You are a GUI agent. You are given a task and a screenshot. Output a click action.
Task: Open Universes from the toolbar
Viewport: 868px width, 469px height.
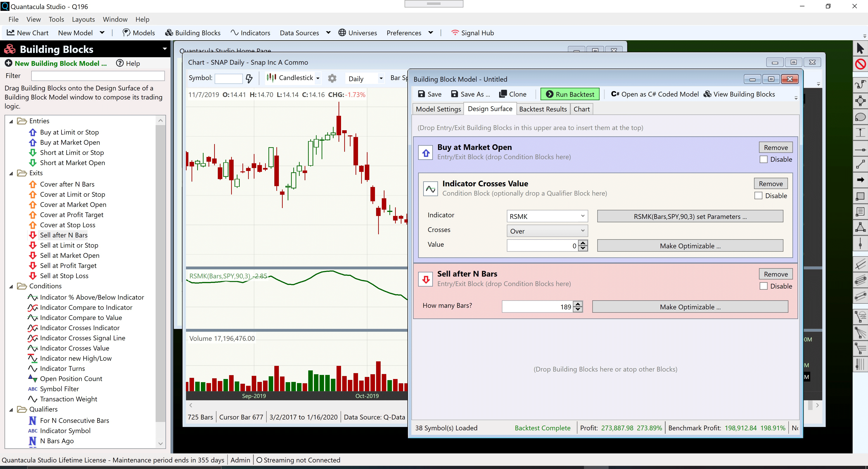(x=358, y=33)
